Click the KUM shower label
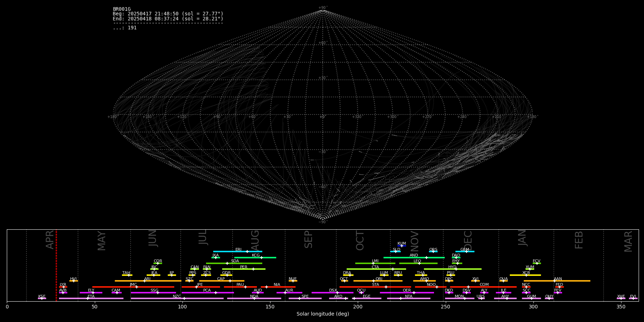Screen dimensions: 644x322 click(402, 244)
